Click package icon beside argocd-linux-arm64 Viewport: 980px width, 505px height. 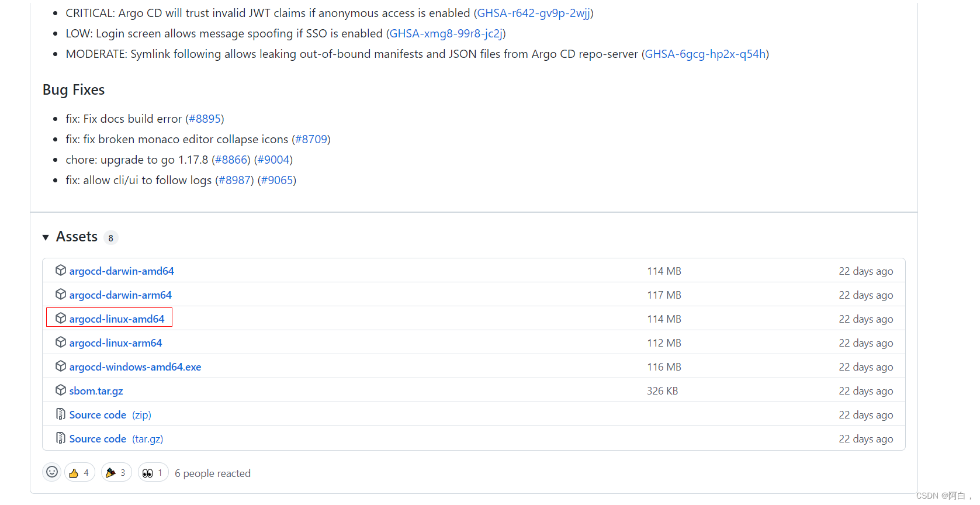click(x=61, y=342)
